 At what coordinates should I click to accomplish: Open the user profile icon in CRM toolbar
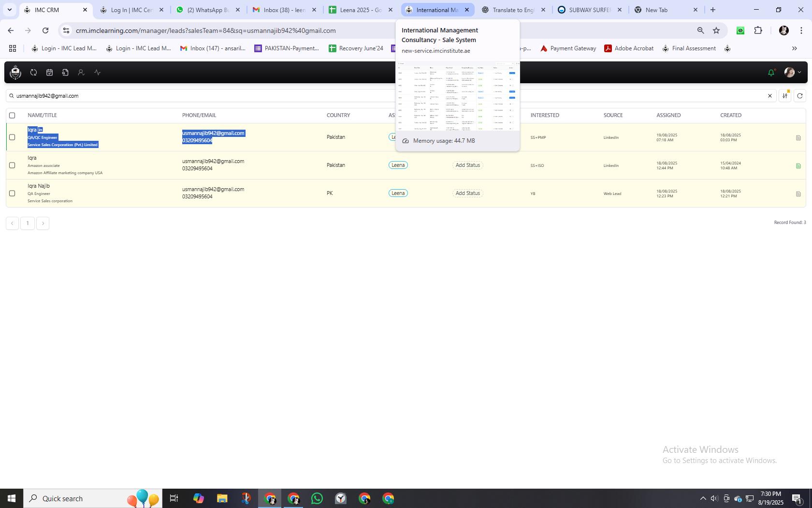[81, 73]
